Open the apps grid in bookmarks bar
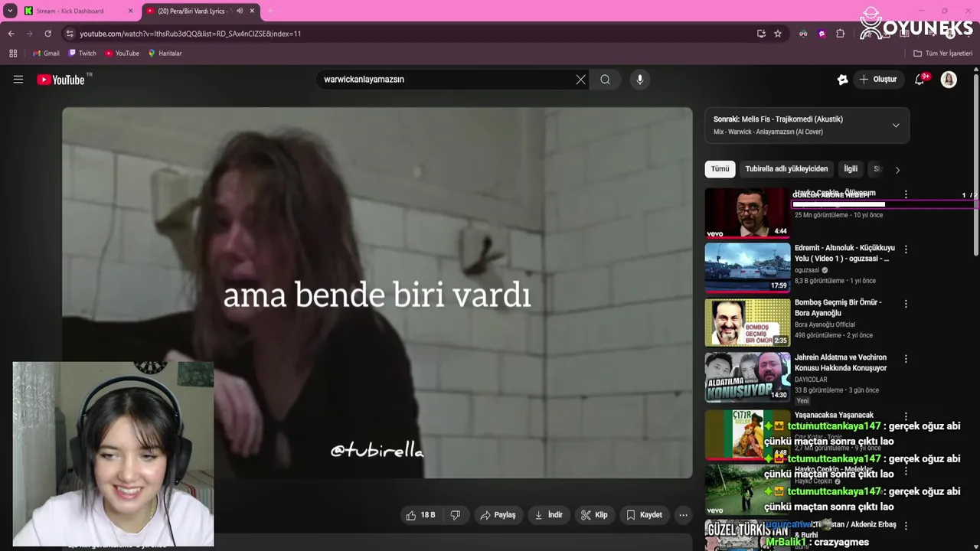 click(13, 54)
